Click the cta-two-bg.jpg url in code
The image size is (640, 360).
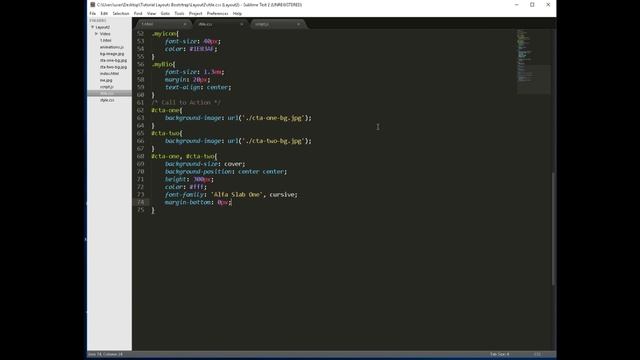click(x=273, y=141)
